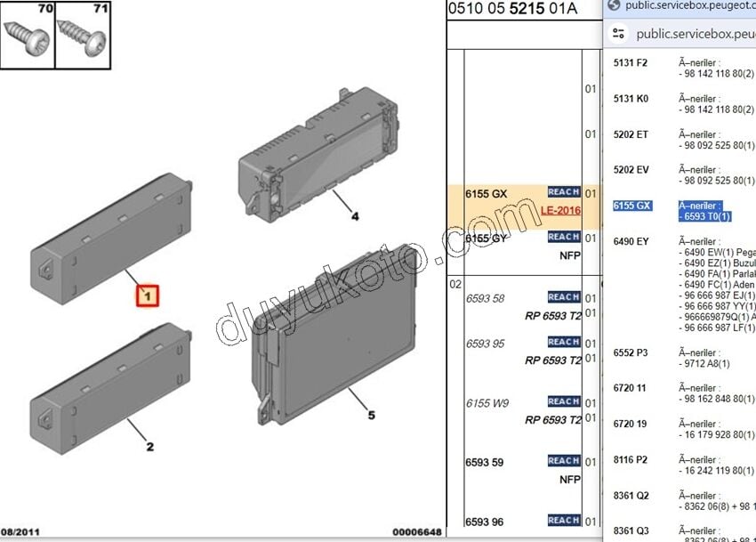Screen dimensions: 756x542
Task: Click REACH badge beside 6593 58
Action: click(x=563, y=297)
